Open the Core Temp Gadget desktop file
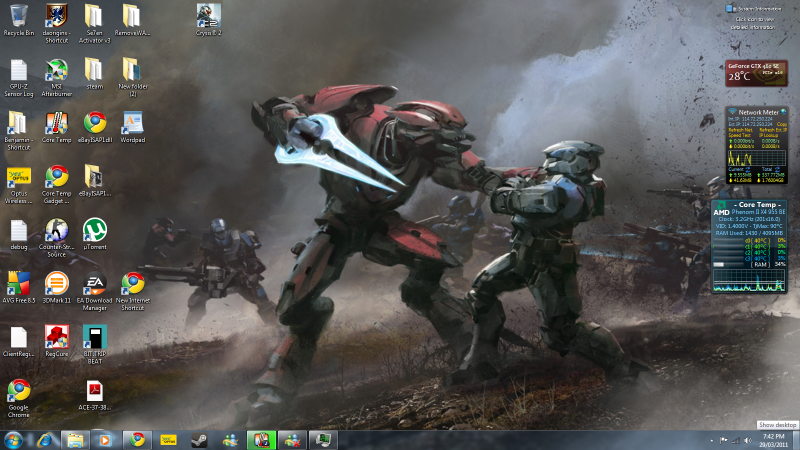The width and height of the screenshot is (800, 450). [x=57, y=185]
